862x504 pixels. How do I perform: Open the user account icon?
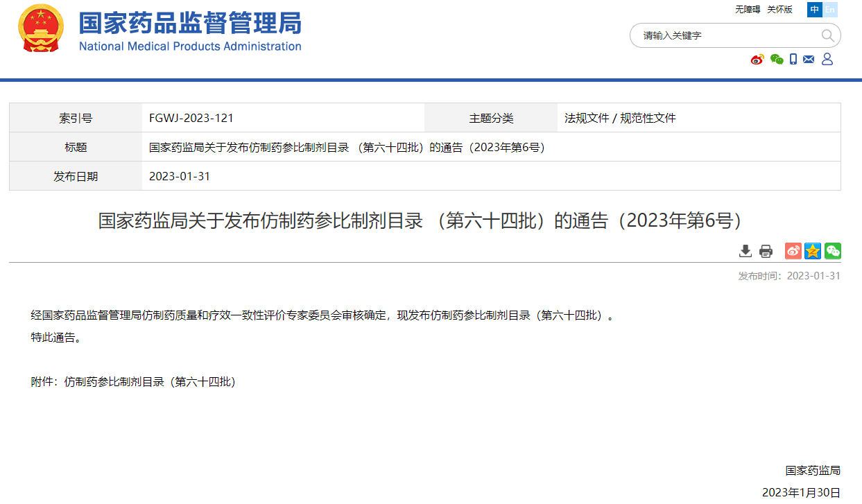point(827,60)
